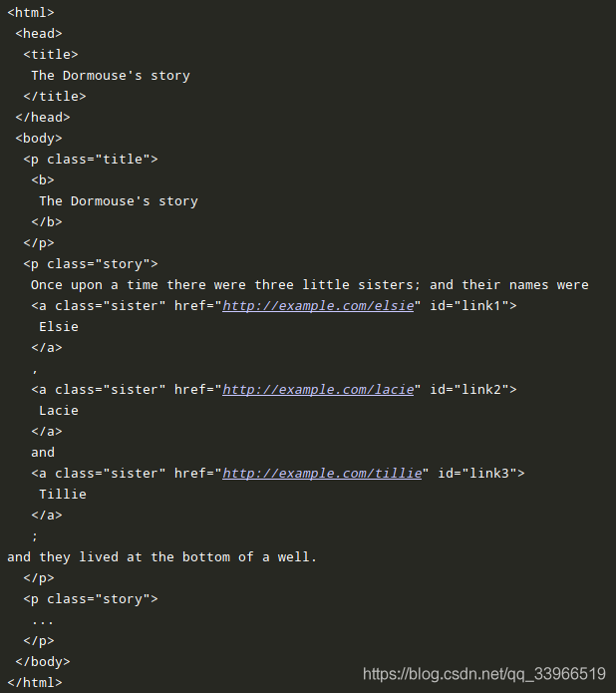Click the <p class="title"> line

click(x=91, y=160)
